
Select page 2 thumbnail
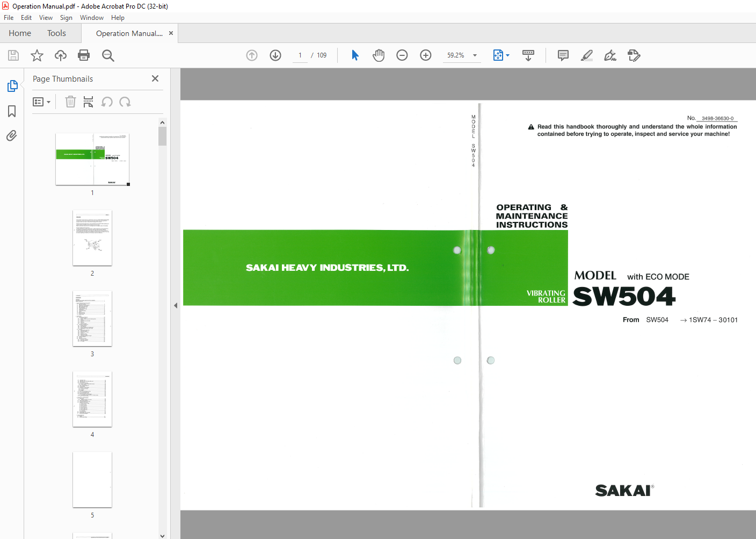click(x=92, y=238)
